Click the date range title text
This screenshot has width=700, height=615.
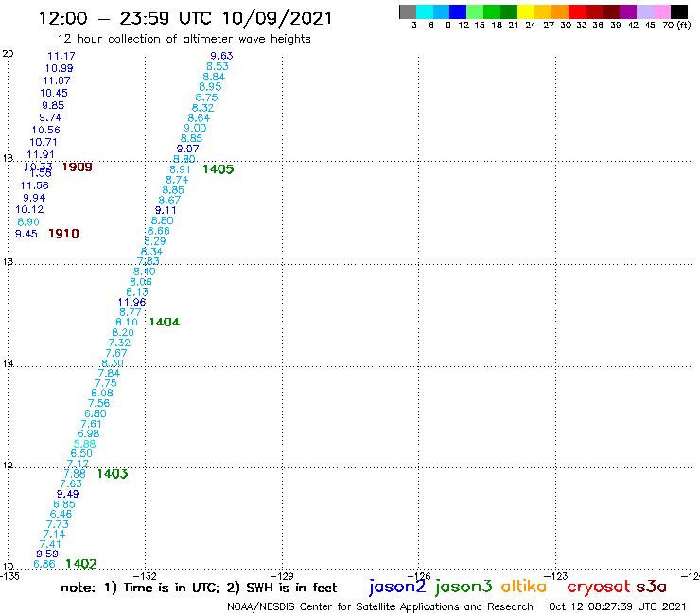[x=185, y=18]
